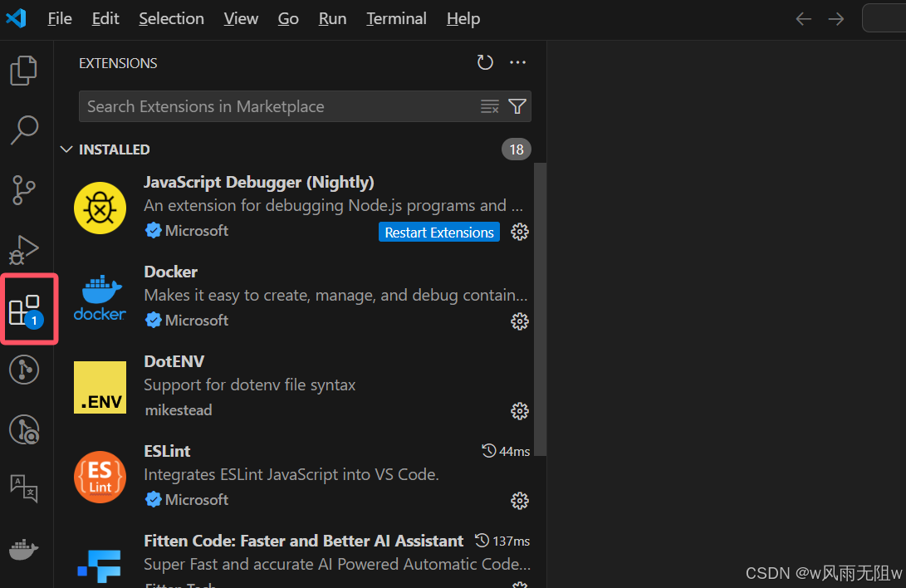The height and width of the screenshot is (588, 906).
Task: Select the DotENV extension title
Action: (174, 361)
